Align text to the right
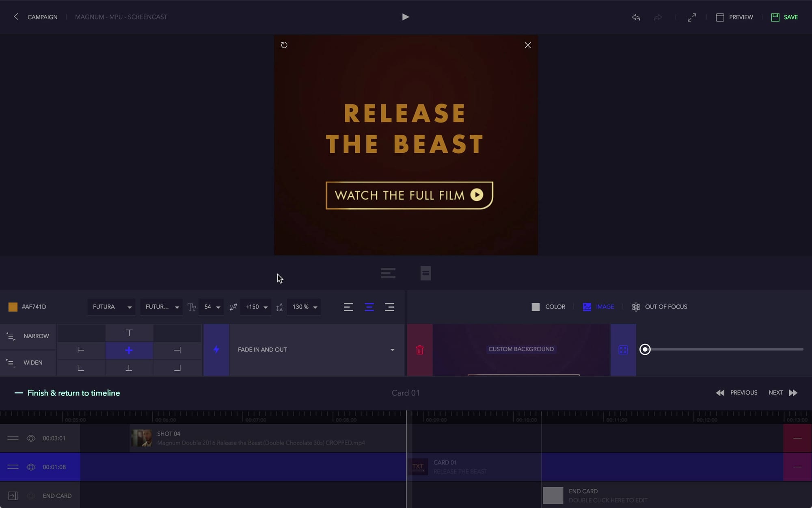 click(x=389, y=307)
